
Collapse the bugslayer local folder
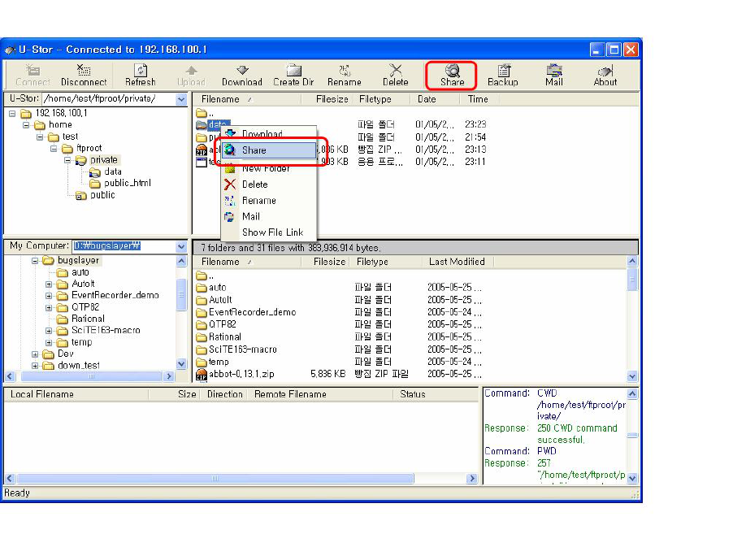click(35, 261)
